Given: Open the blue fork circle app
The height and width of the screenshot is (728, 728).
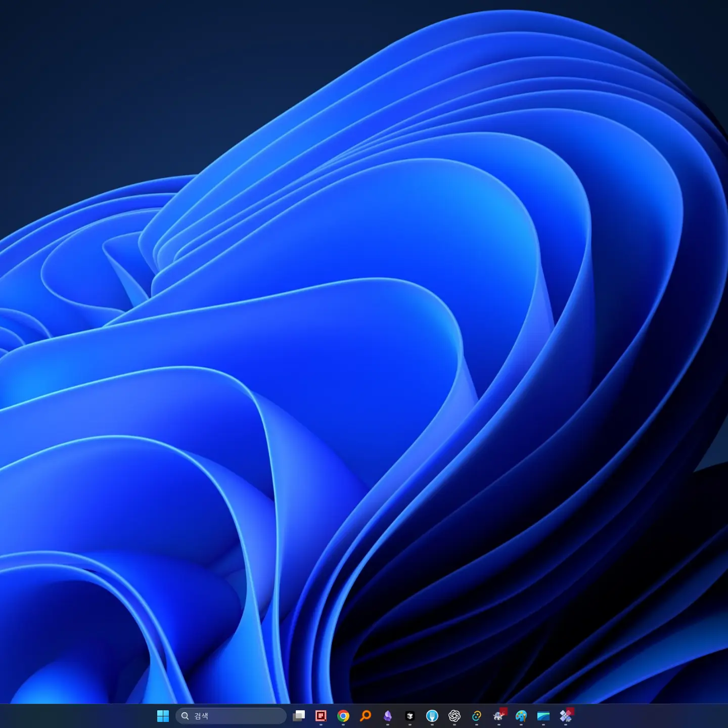Looking at the screenshot, I should click(432, 715).
